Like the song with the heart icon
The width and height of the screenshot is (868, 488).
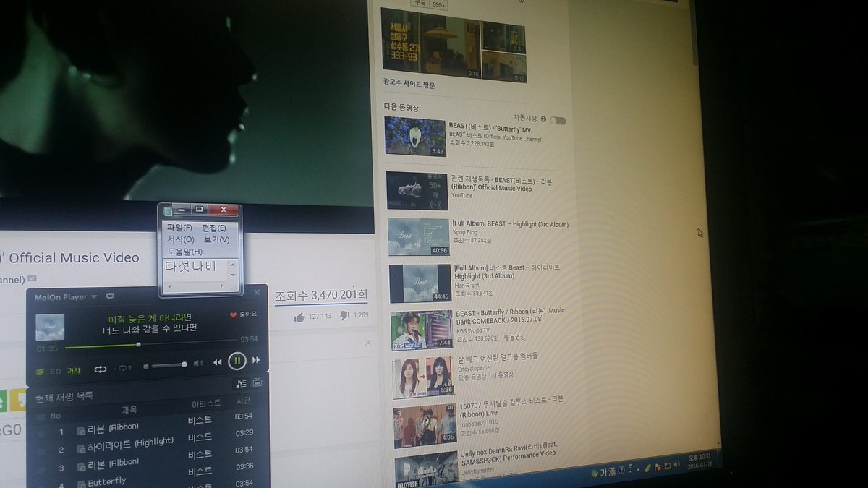tap(233, 314)
